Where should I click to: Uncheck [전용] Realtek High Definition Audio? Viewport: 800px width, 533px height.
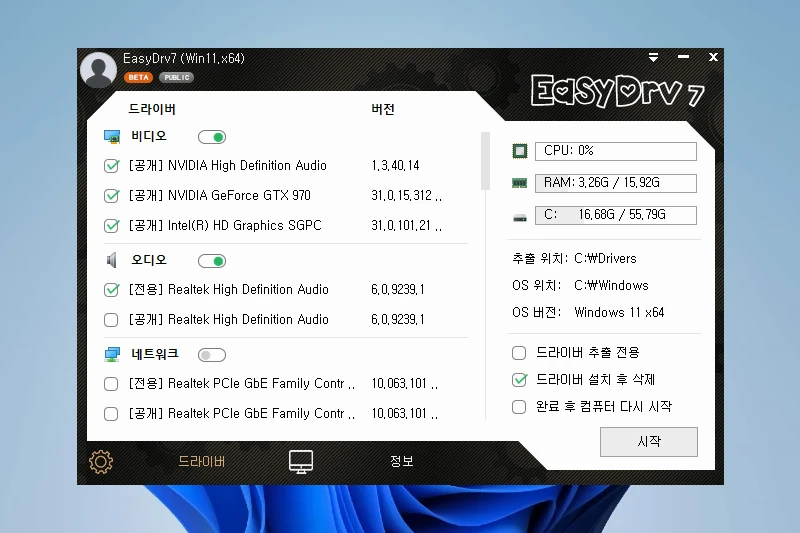pyautogui.click(x=111, y=290)
